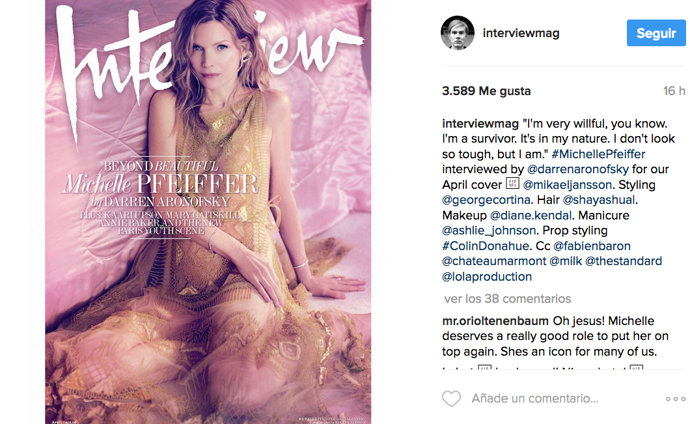Visit the @georgecortina stylist profile

(x=486, y=200)
